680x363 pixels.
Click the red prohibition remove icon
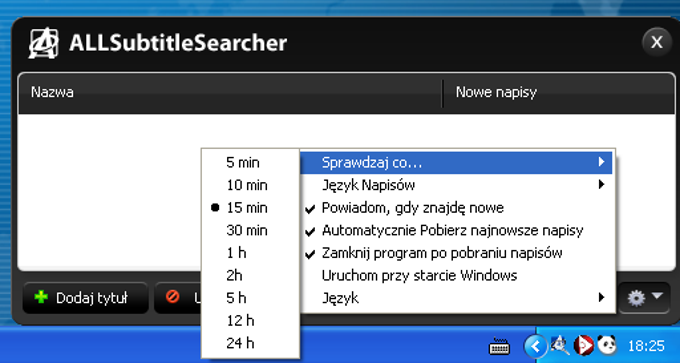click(173, 297)
